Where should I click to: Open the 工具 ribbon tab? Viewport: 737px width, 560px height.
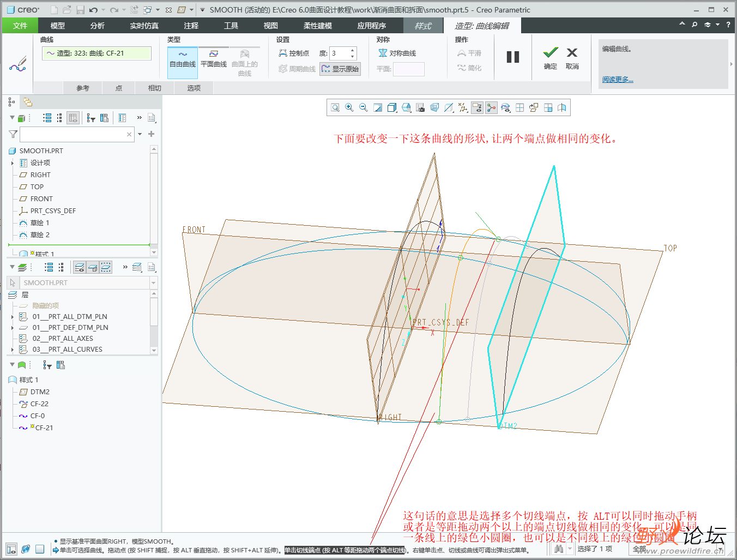tap(231, 26)
